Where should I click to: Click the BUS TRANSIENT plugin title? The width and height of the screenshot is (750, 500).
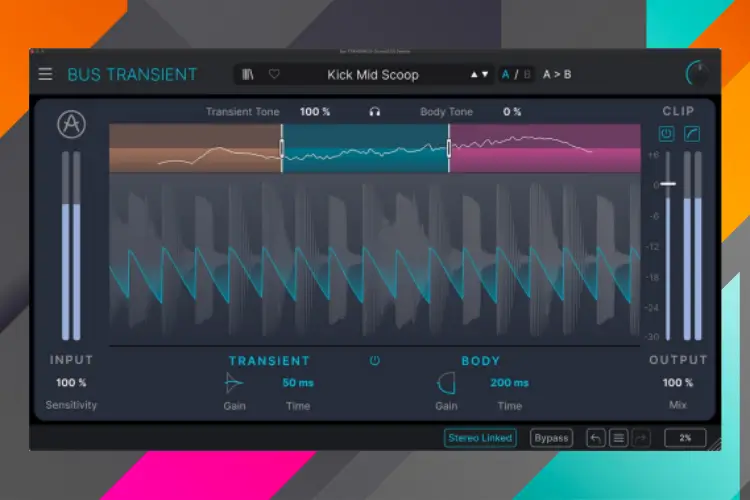(x=132, y=75)
